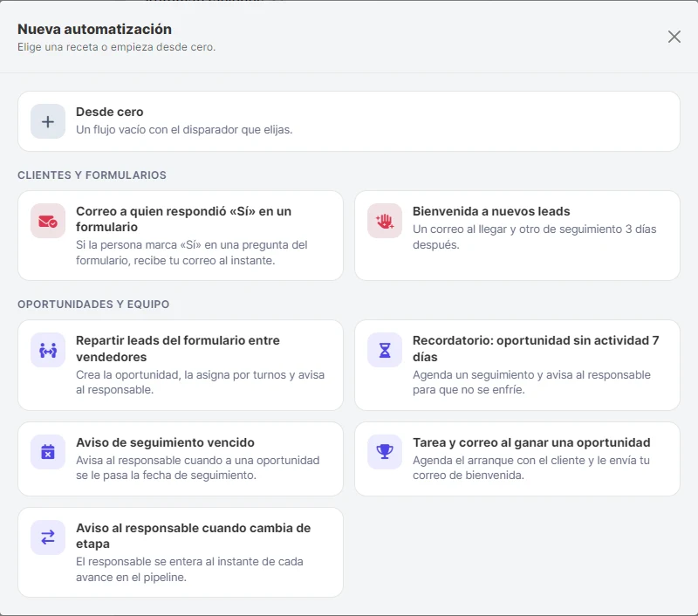Pick 'Aviso al responsable cuando cambia de etapa' title
The image size is (698, 616).
(x=193, y=536)
